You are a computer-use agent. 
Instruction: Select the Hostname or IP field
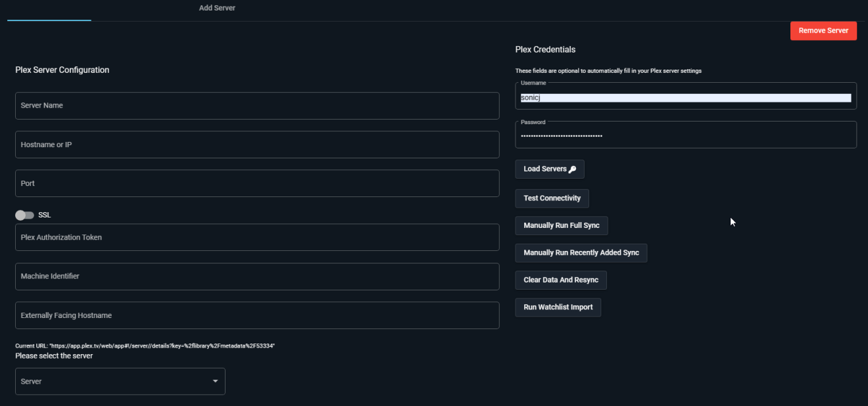(x=256, y=145)
